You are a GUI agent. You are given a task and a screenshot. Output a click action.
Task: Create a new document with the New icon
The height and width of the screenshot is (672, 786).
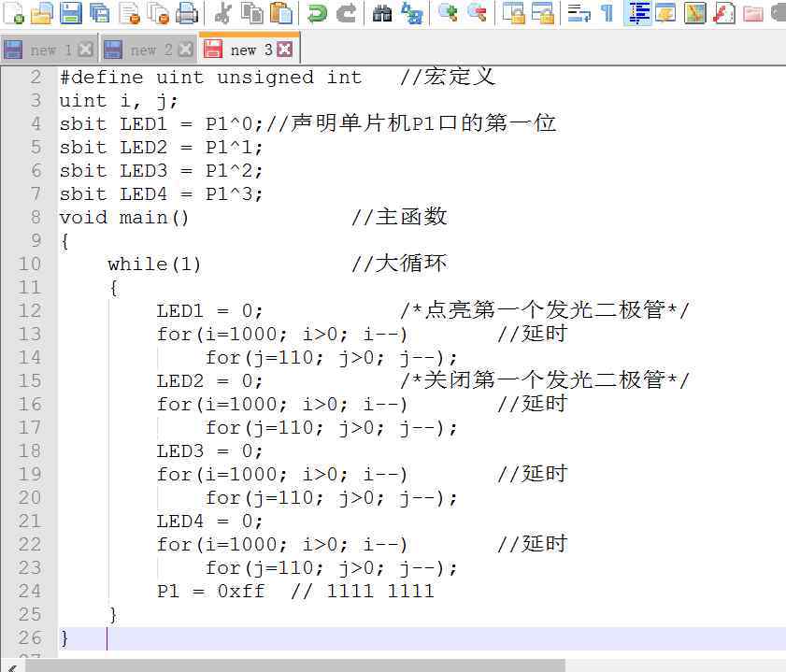point(13,12)
